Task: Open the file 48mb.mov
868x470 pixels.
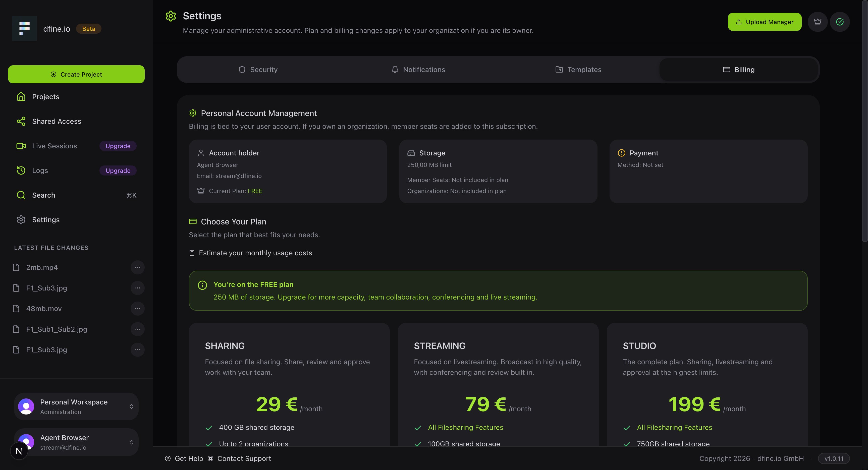Action: point(44,308)
